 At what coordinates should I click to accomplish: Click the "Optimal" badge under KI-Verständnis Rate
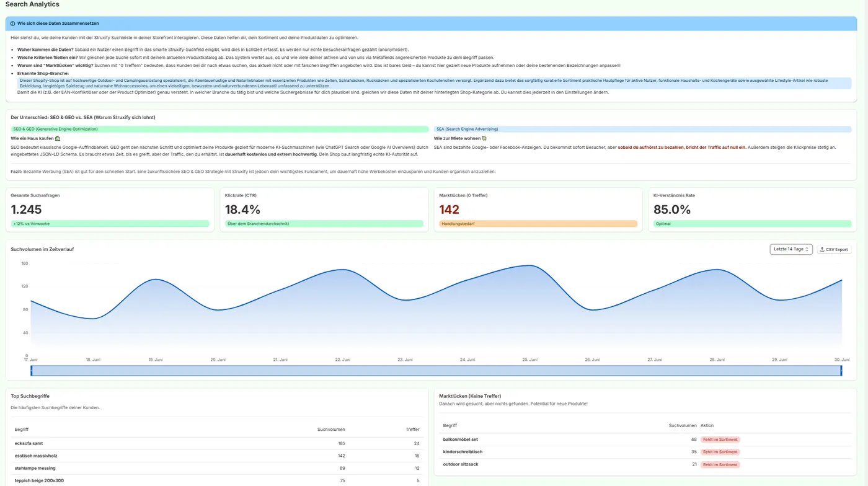[752, 224]
